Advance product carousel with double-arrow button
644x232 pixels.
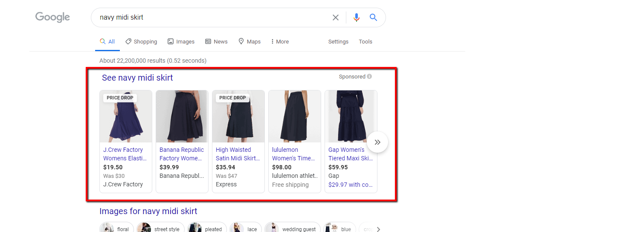coord(377,142)
